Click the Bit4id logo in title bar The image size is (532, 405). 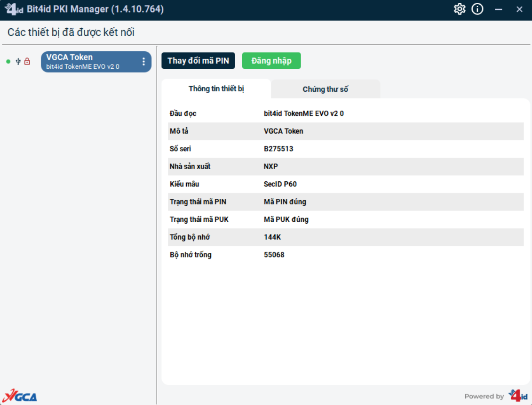click(14, 9)
